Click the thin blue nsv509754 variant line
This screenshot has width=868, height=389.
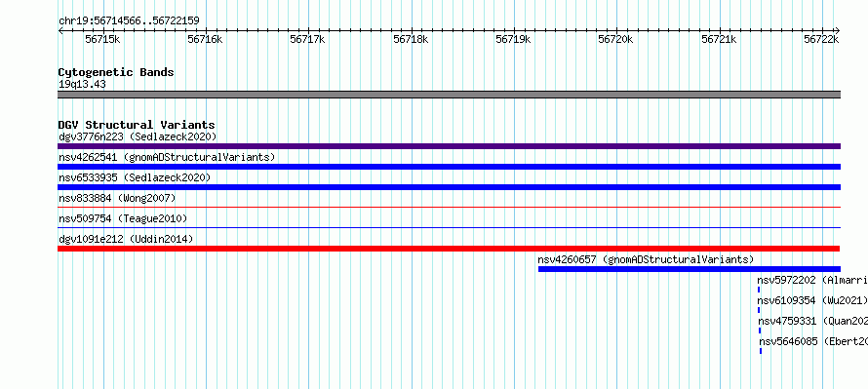coord(449,227)
